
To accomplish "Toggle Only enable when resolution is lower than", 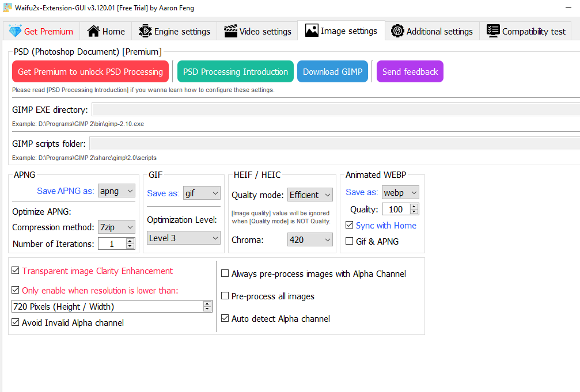I will (15, 290).
